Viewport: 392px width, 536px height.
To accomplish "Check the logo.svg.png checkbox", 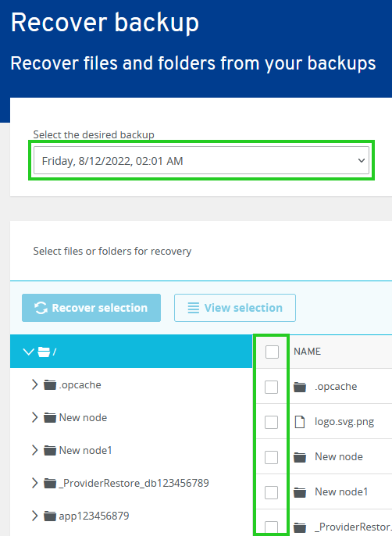I will tap(272, 422).
